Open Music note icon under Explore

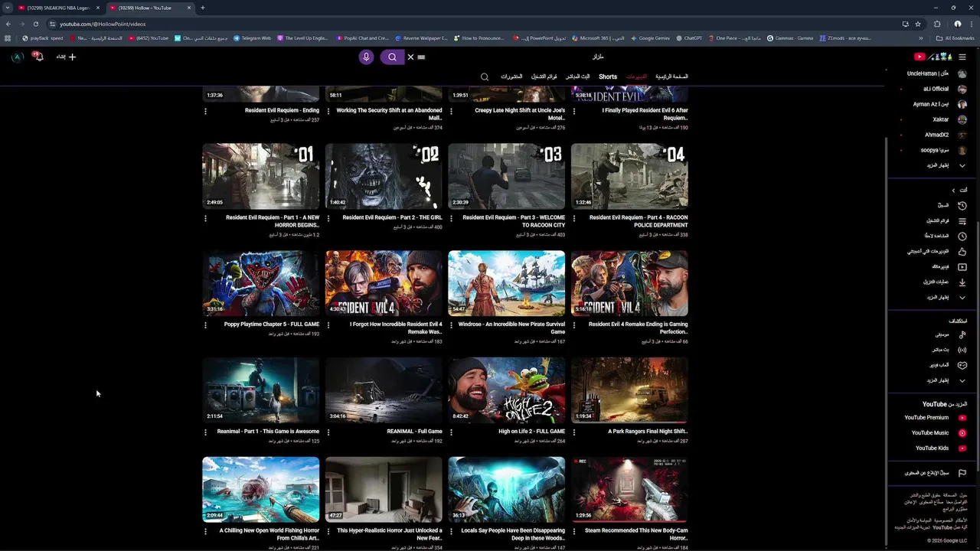(x=962, y=334)
